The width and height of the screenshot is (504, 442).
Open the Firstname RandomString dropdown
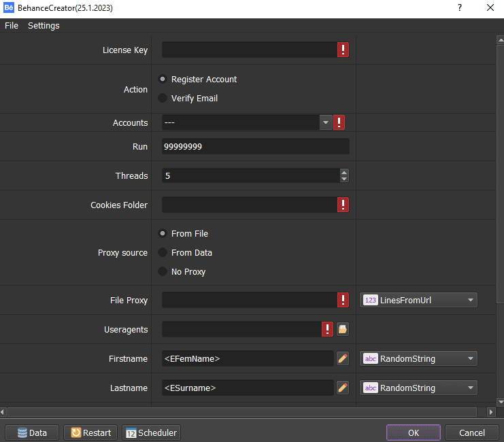418,359
